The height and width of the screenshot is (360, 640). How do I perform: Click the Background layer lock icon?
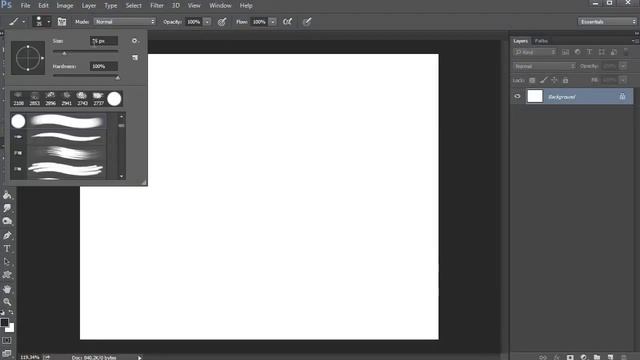pos(622,96)
